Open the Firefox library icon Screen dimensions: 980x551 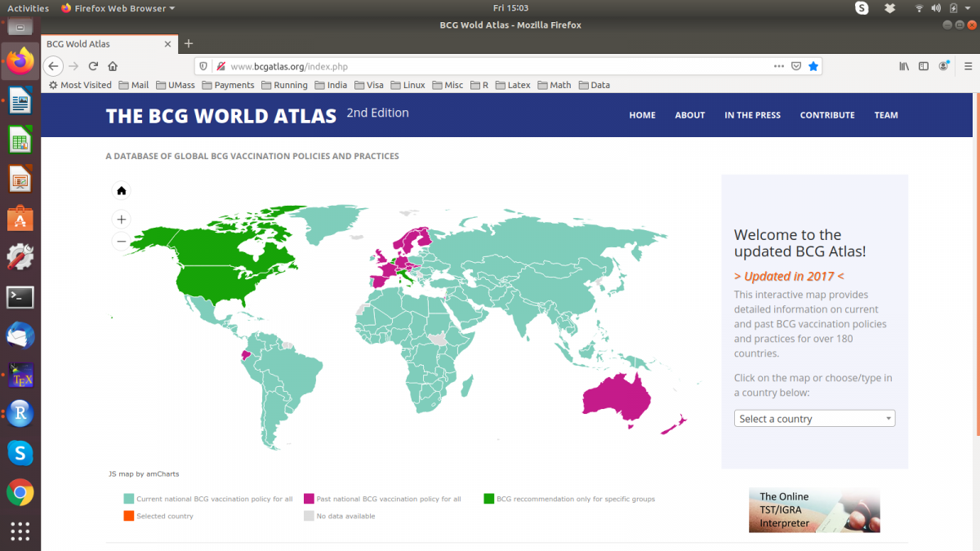(904, 66)
